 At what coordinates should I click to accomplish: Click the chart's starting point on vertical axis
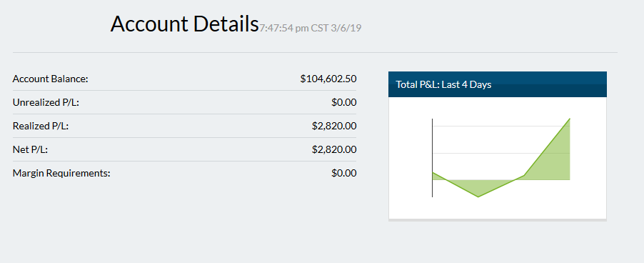coord(433,173)
